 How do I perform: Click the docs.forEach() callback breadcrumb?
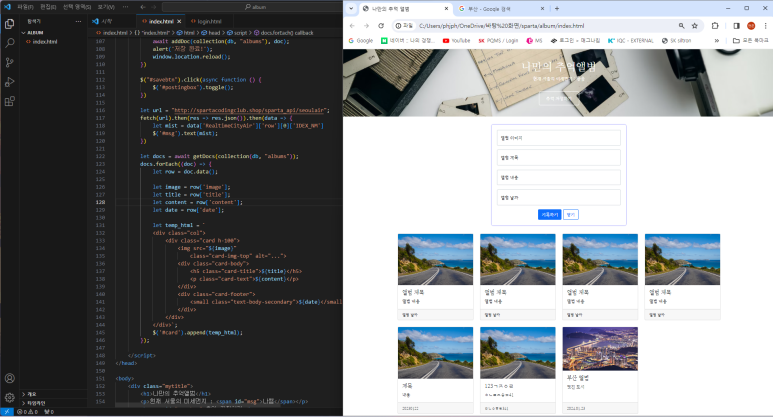click(283, 33)
